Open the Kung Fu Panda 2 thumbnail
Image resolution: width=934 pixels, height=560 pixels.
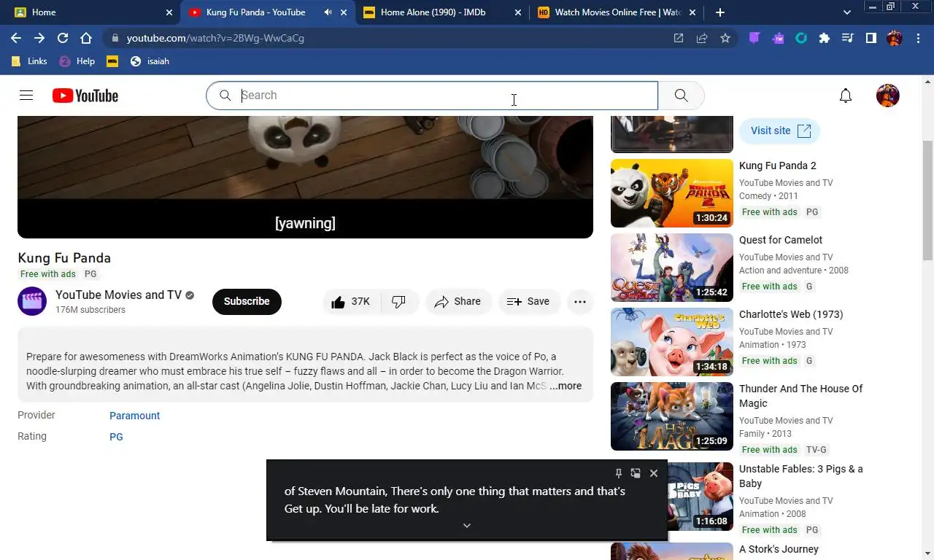click(x=671, y=193)
